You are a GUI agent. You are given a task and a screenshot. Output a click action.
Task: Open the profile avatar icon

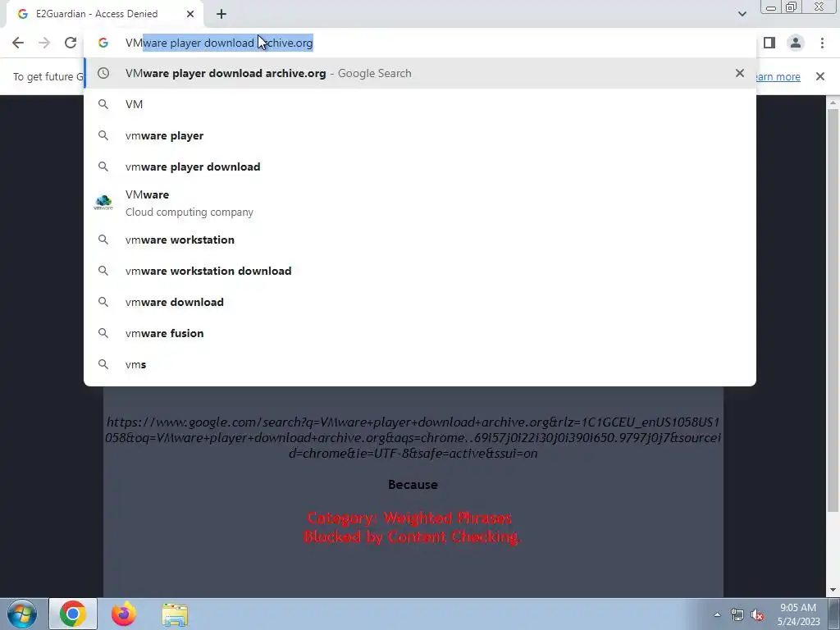click(x=796, y=43)
